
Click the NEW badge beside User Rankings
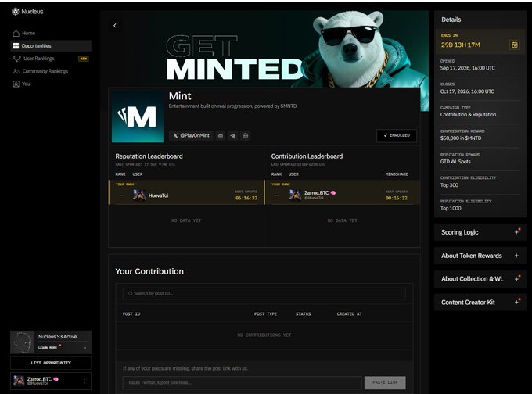coord(84,59)
